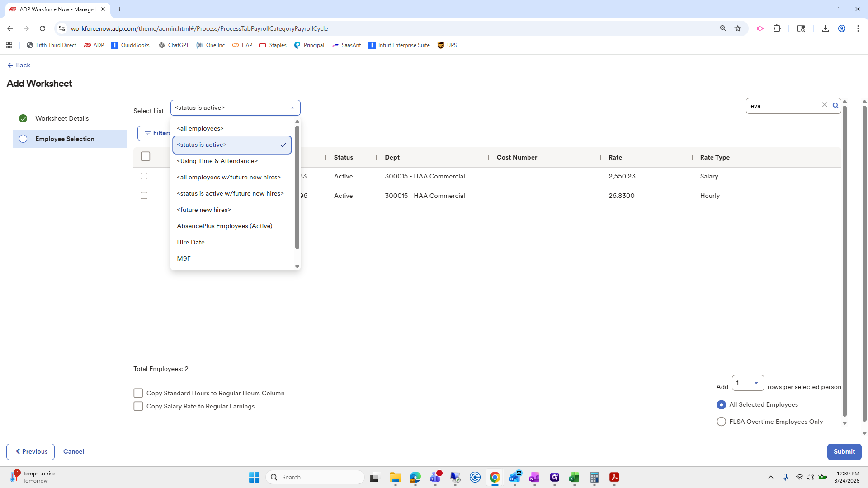Screen dimensions: 868x488
Task: Click the Chrome downloads icon
Action: tap(825, 28)
